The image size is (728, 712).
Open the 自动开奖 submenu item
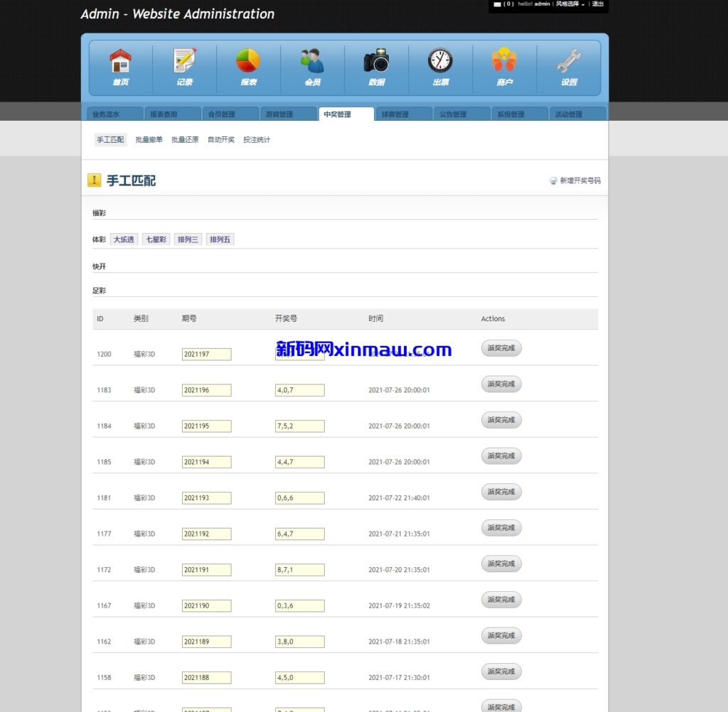click(221, 140)
